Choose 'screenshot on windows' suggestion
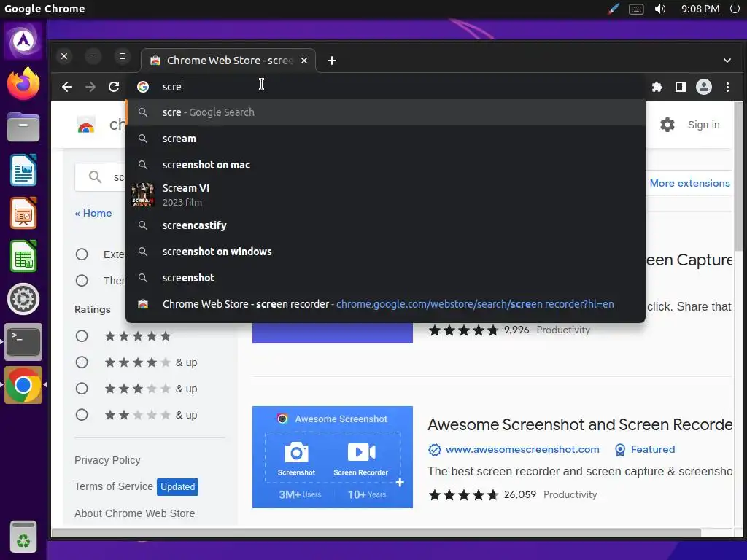747x560 pixels. pos(385,252)
